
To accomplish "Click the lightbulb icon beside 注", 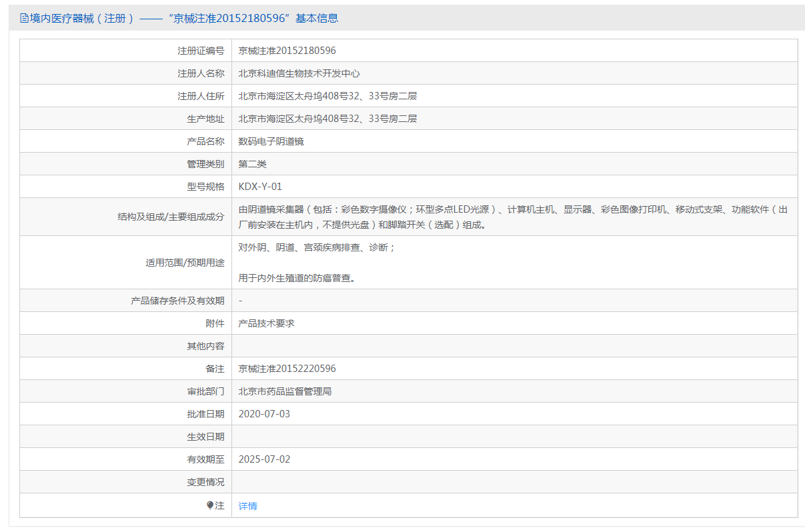I will 210,505.
